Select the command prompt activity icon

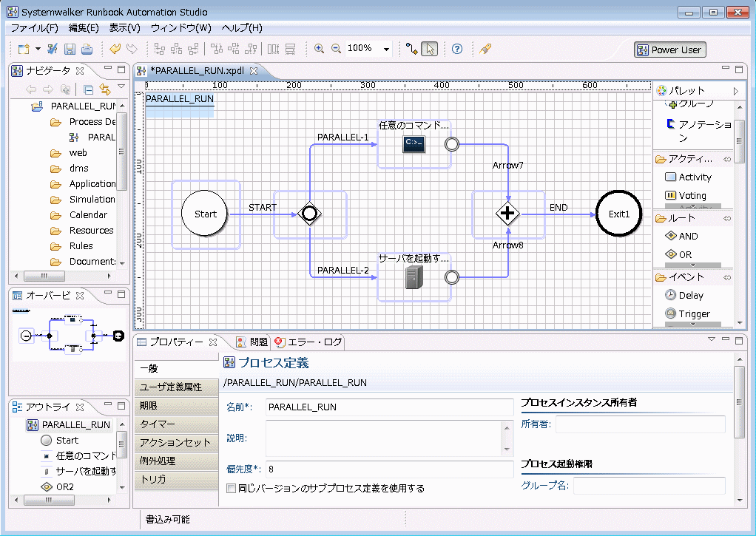[414, 143]
